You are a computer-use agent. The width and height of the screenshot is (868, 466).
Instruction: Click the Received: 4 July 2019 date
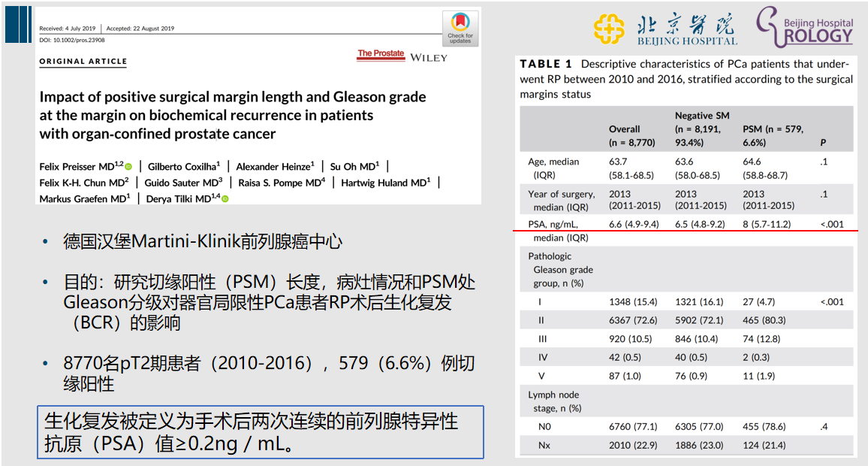pyautogui.click(x=67, y=29)
